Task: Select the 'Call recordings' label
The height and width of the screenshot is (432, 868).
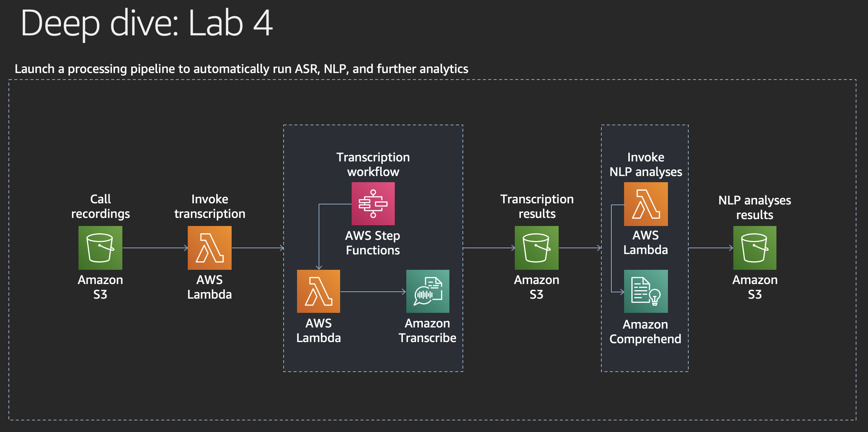Action: point(100,206)
